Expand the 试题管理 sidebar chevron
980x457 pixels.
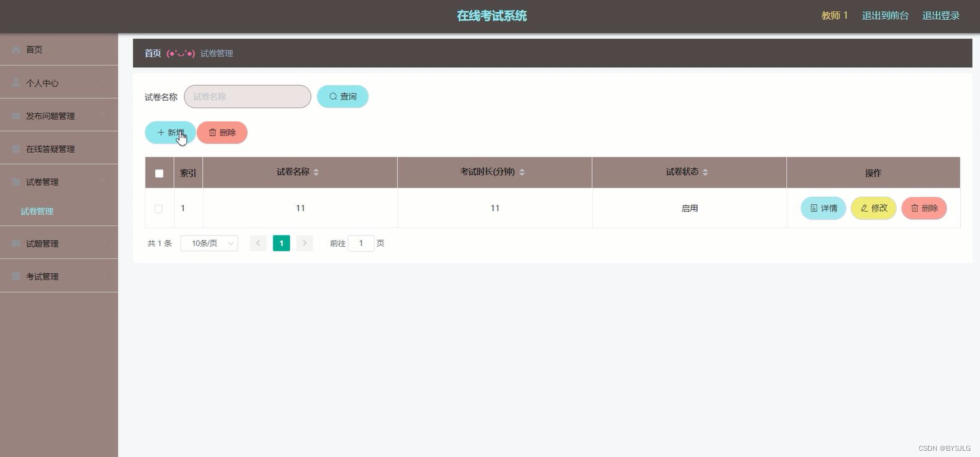103,243
